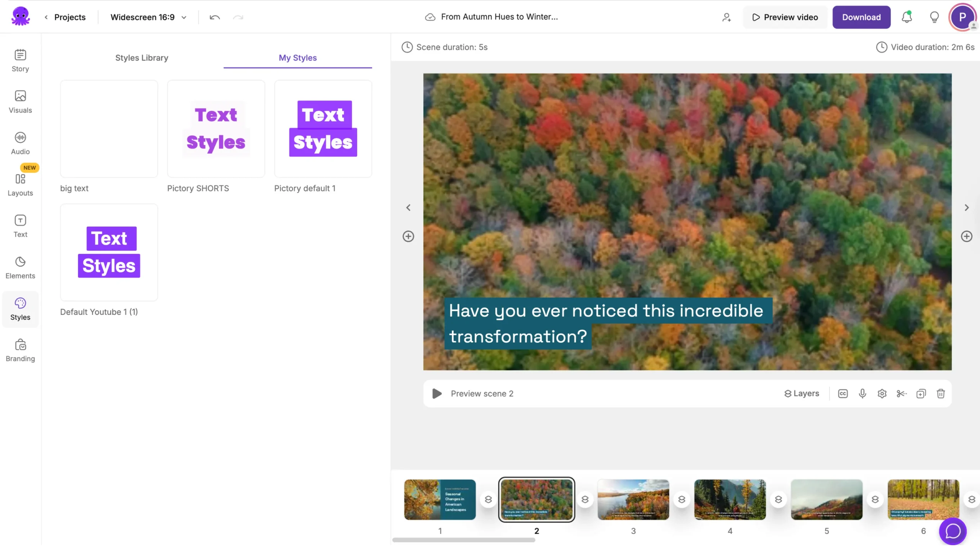Click the horizontal scene timeline scrollbar

[x=463, y=540]
